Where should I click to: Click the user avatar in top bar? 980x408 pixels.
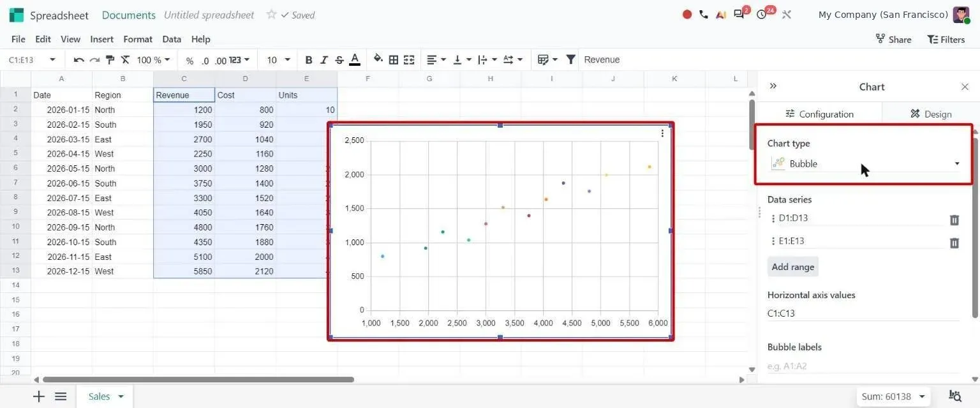(x=961, y=15)
